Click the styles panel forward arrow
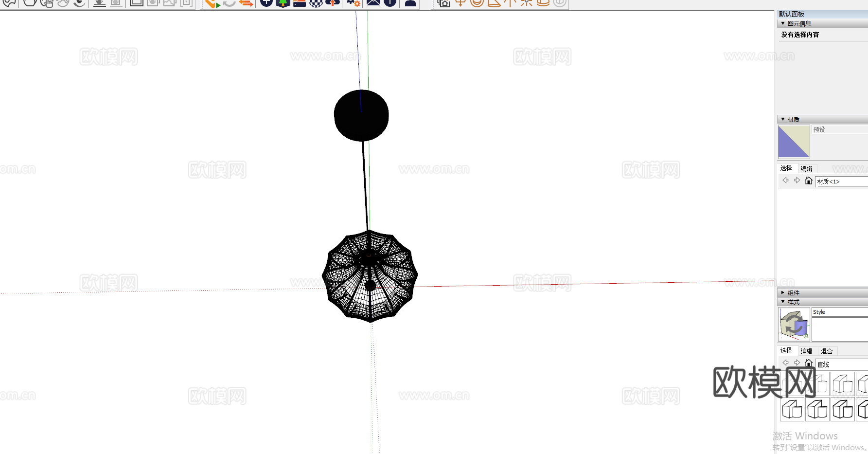Screen dimensions: 868x454 point(797,363)
